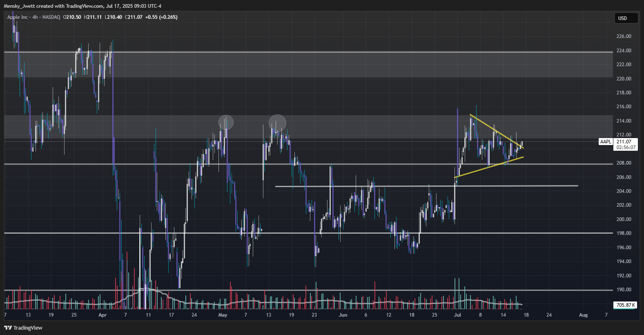Click the Apple Inc symbol title
644x335 pixels.
18,17
